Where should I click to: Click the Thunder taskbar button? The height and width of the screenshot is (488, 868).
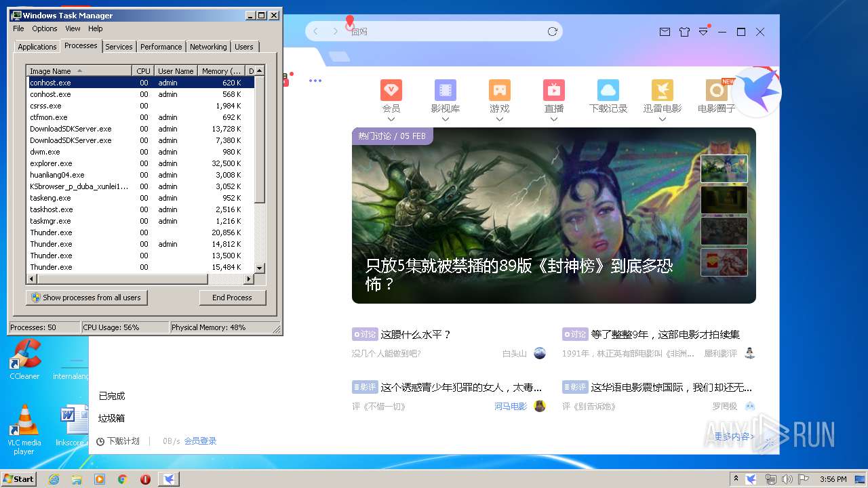[169, 479]
